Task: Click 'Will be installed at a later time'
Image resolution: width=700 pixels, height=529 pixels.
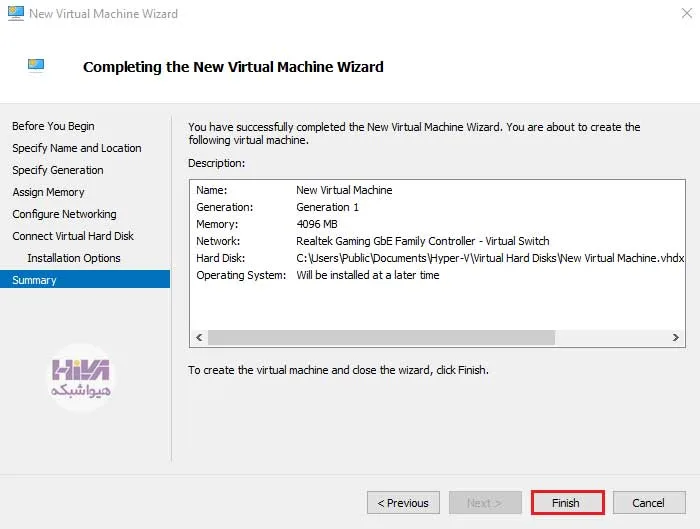Action: [368, 275]
